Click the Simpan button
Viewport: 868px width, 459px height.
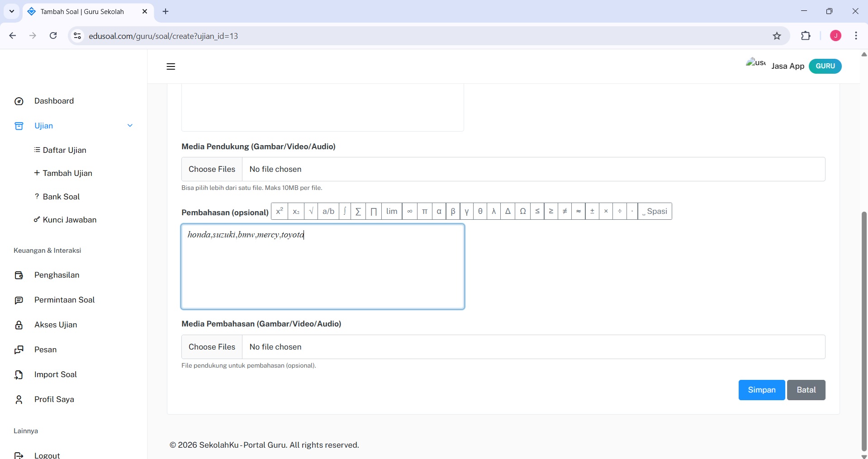click(x=761, y=390)
